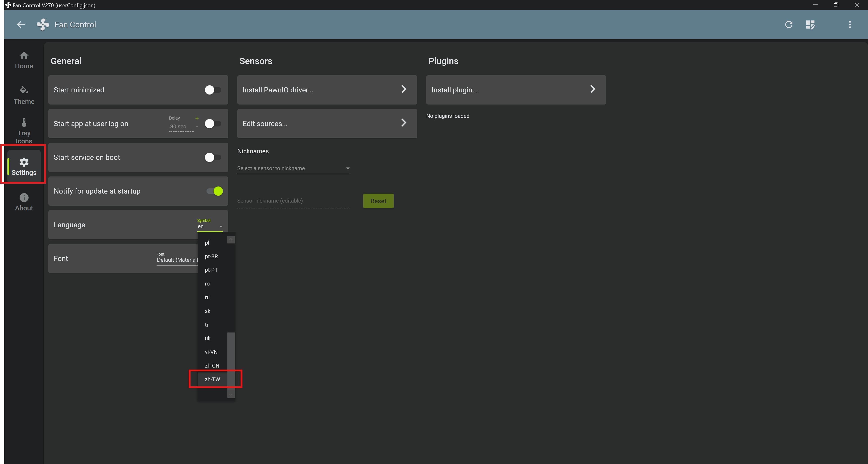868x464 pixels.
Task: Choose ru from the language list
Action: [212, 297]
